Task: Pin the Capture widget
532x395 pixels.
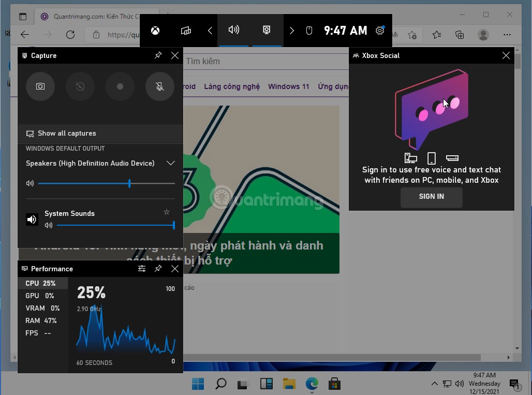Action: (x=158, y=55)
